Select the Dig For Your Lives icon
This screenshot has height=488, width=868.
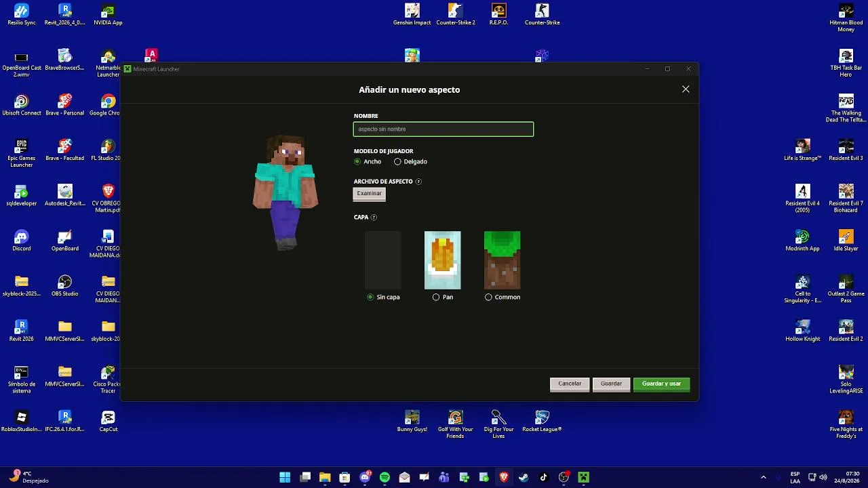(499, 424)
